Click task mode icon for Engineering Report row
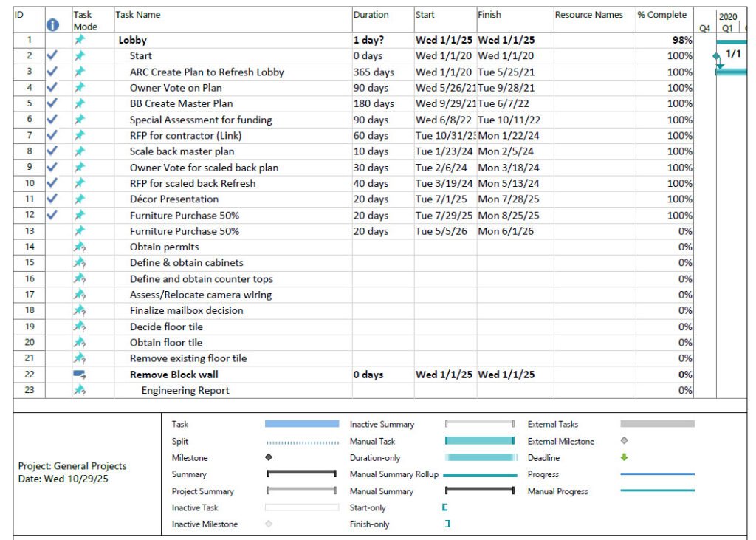This screenshot has width=756, height=540. pyautogui.click(x=80, y=391)
